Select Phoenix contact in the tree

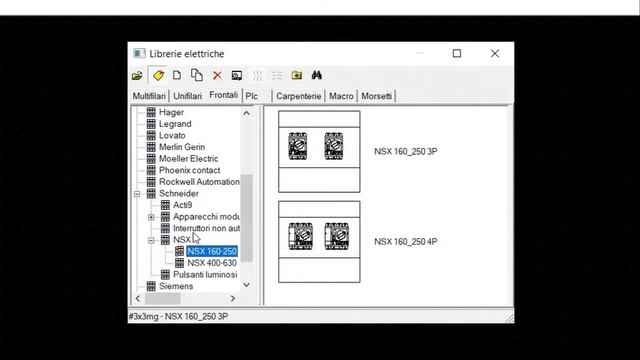coord(189,170)
